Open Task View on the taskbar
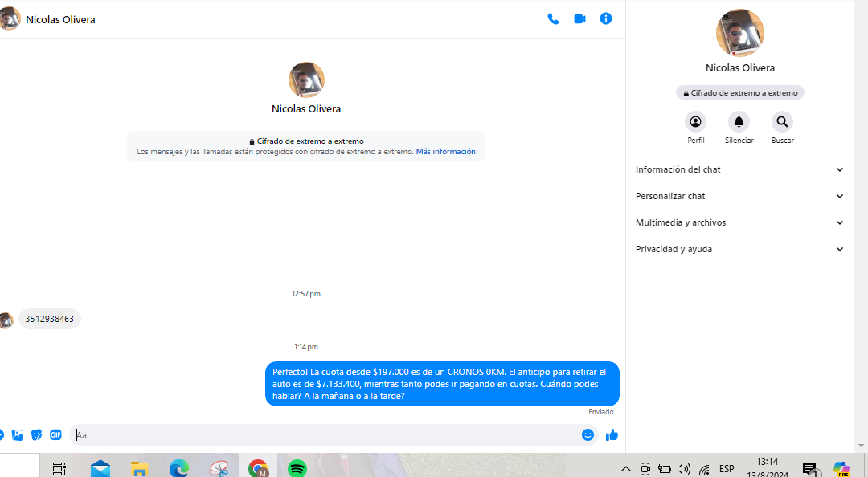 tap(59, 468)
